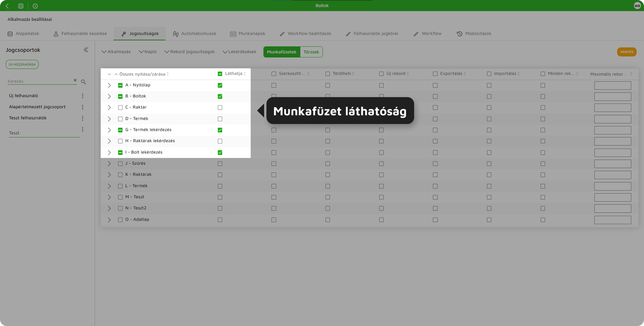644x326 pixels.
Task: Sort by the Új rekord column arrows
Action: (x=408, y=74)
